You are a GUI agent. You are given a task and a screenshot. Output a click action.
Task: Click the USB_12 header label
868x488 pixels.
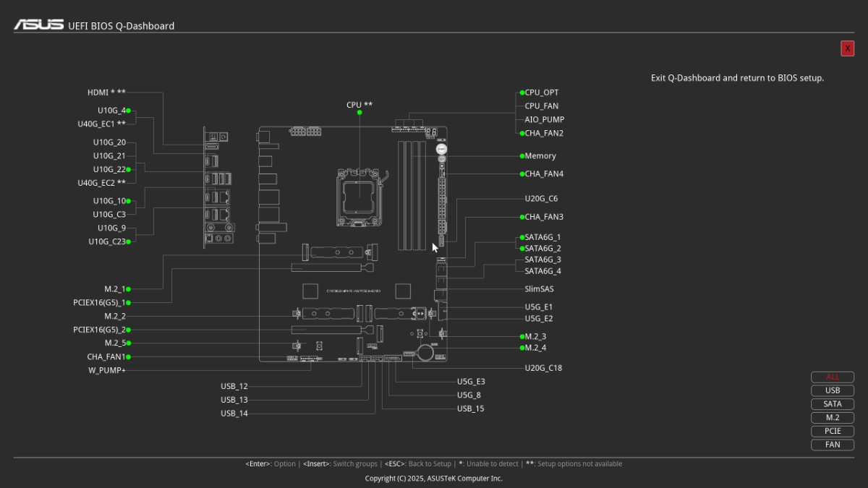234,386
